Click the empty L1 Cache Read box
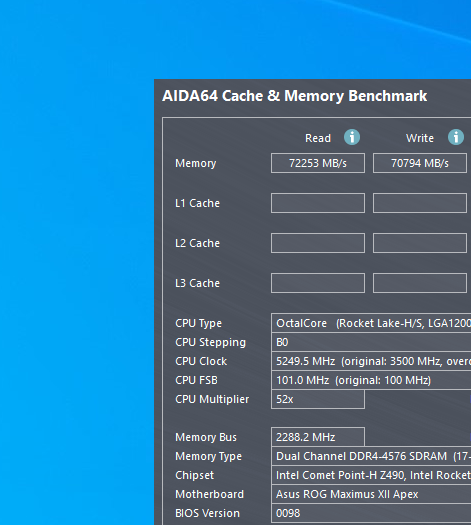Screen dimensions: 471x525 coord(318,203)
